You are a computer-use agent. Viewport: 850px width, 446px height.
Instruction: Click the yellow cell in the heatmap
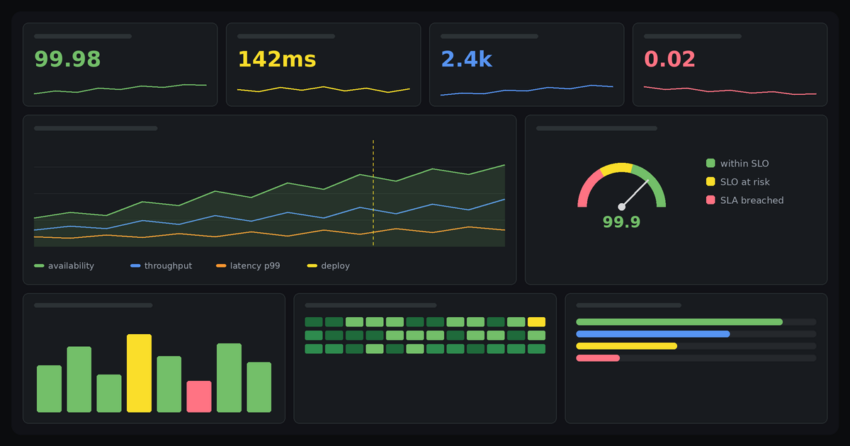pyautogui.click(x=536, y=322)
